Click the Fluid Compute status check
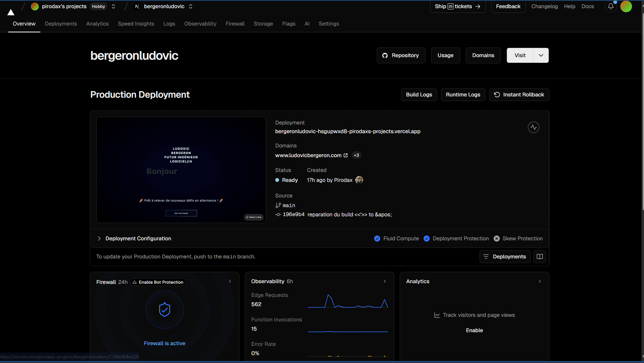 (377, 239)
